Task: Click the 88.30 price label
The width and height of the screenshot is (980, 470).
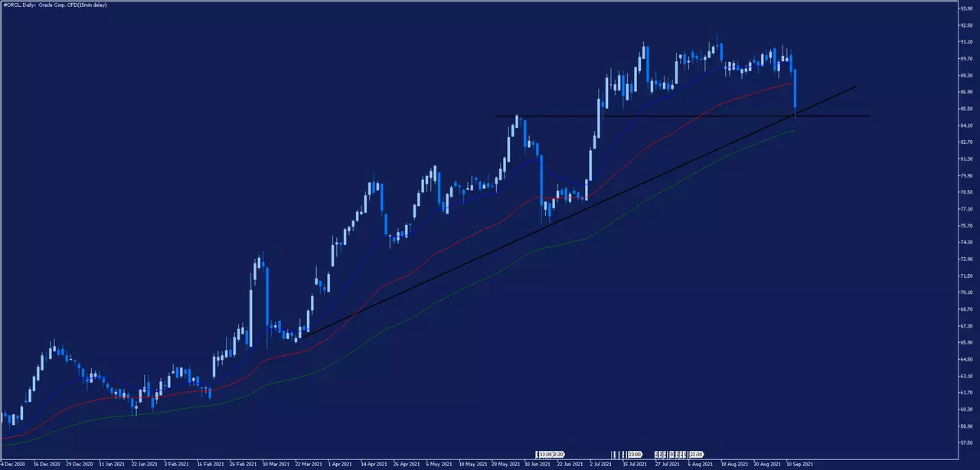Action: click(x=967, y=75)
